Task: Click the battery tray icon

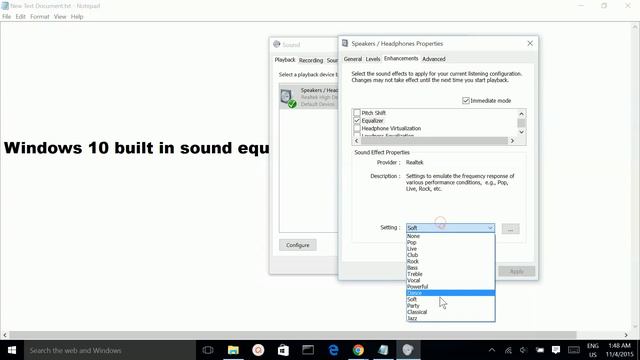Action: [x=540, y=350]
